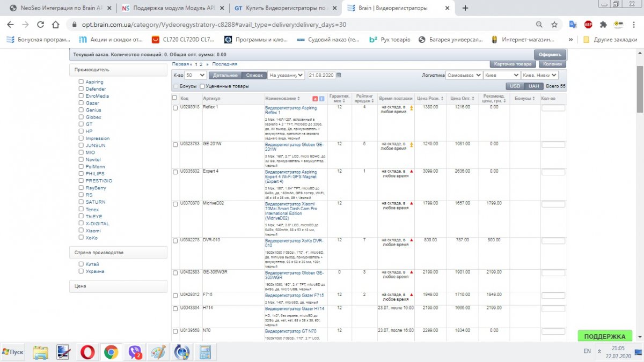Switch to Список view mode
The width and height of the screenshot is (644, 362).
tap(254, 75)
